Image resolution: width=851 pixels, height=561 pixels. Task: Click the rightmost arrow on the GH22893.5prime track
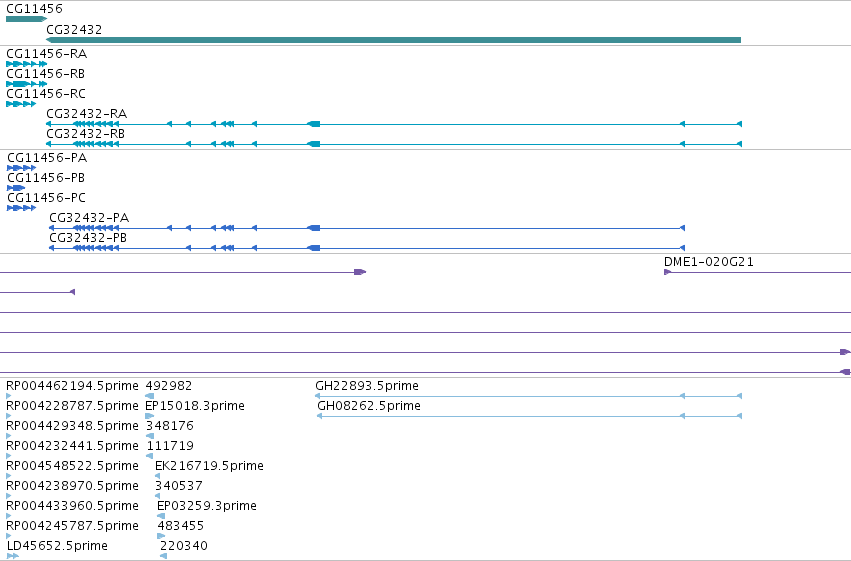(739, 396)
